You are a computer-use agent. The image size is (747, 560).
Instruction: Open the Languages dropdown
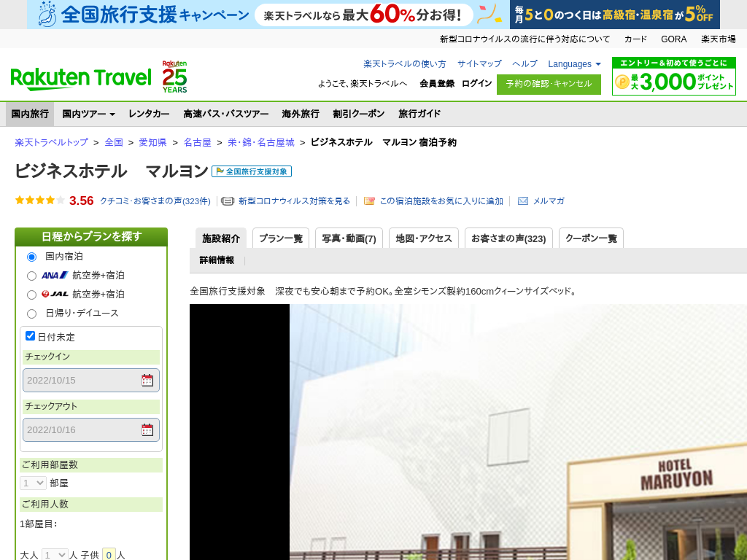574,64
